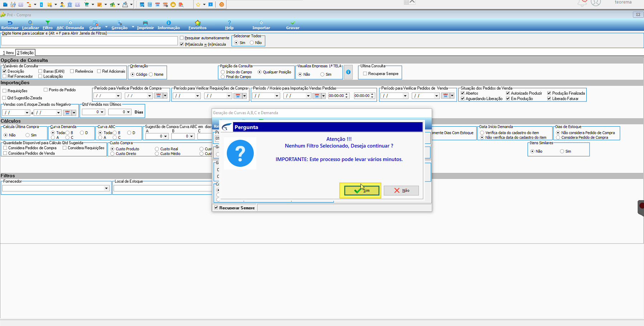The image size is (644, 326).
Task: Open curve A days dropdown
Action: [165, 136]
